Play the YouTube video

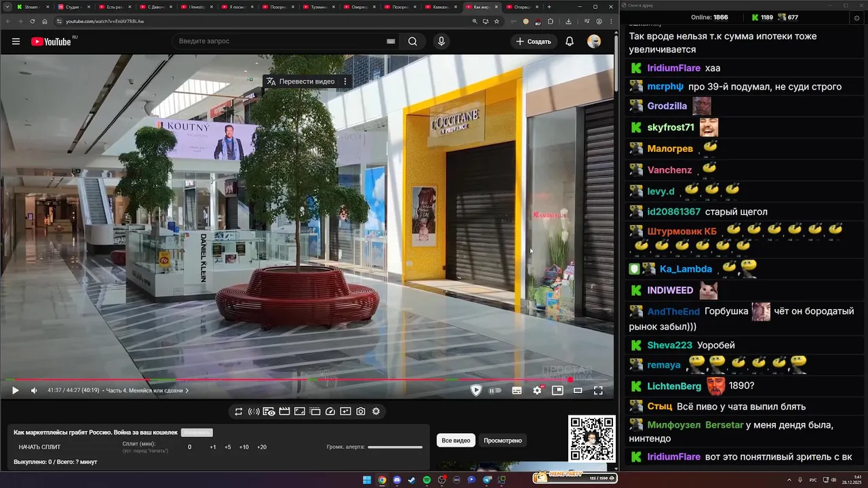pos(15,390)
